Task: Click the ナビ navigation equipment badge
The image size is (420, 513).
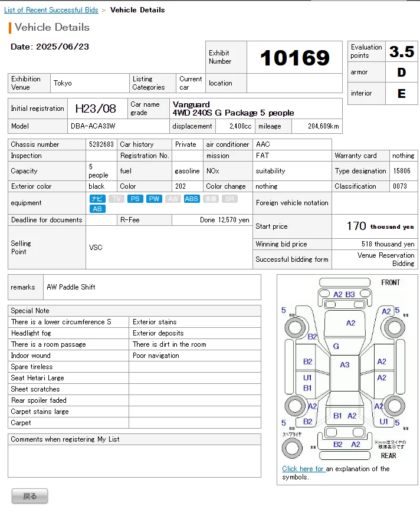Action: [97, 199]
